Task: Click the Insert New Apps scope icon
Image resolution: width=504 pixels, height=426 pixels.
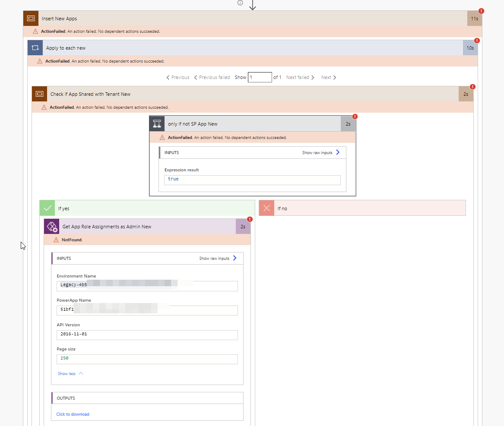Action: pyautogui.click(x=31, y=18)
